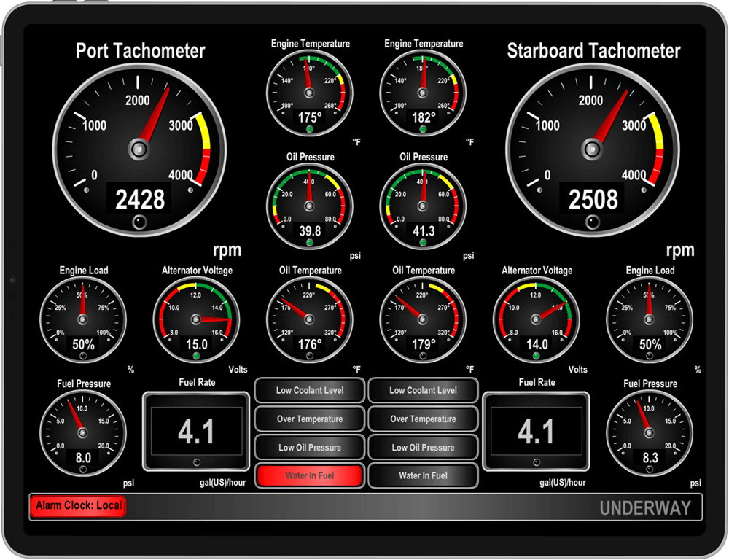Click the port Low Oil Pressure indicator
Screen dimensions: 729x560
point(309,448)
